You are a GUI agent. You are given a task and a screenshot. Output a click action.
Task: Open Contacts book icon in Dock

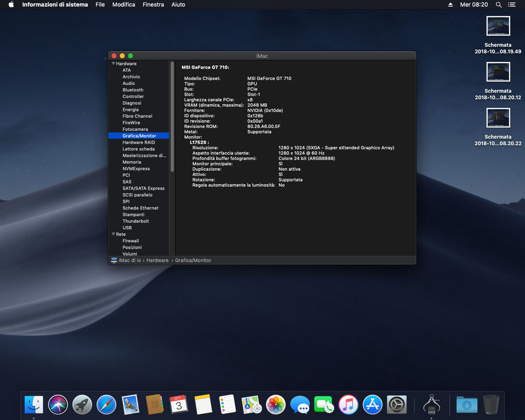click(x=155, y=405)
